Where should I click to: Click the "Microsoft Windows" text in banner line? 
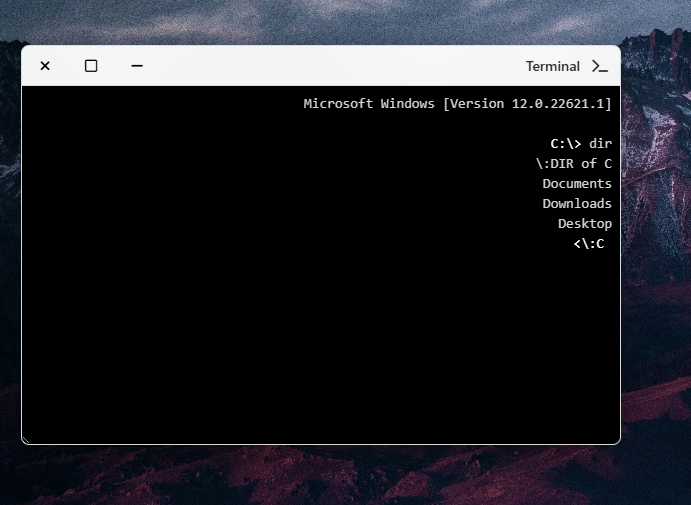pyautogui.click(x=368, y=104)
